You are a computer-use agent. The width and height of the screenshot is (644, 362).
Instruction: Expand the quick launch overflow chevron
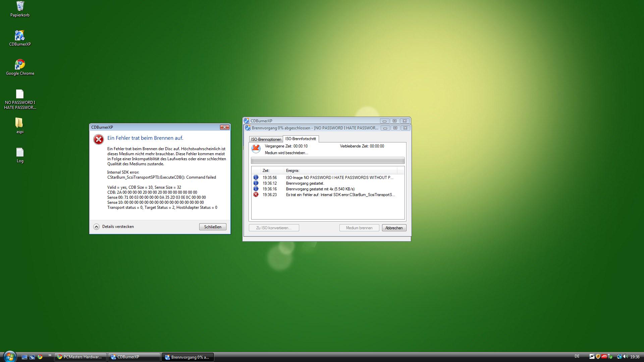coord(50,355)
